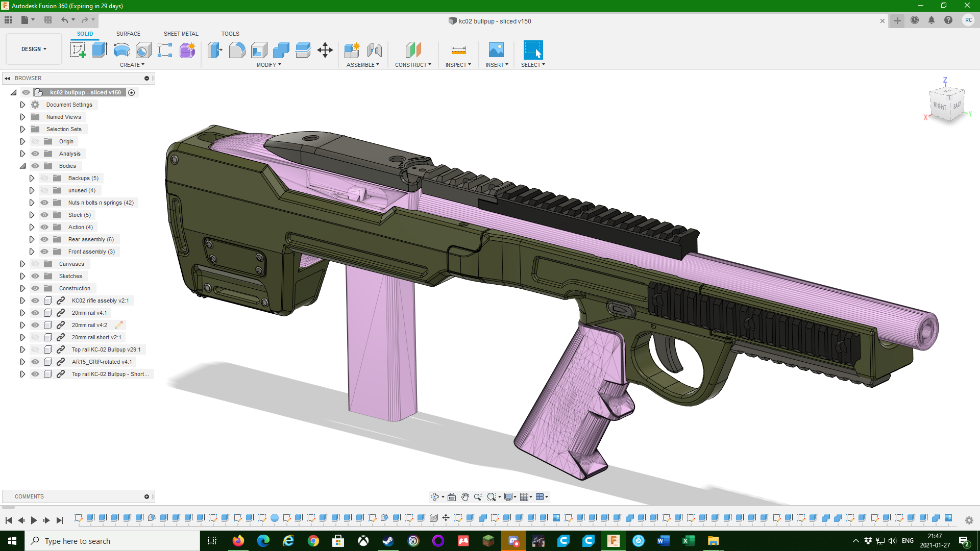This screenshot has width=980, height=551.
Task: Toggle visibility of the Stock bodies folder
Action: (44, 215)
